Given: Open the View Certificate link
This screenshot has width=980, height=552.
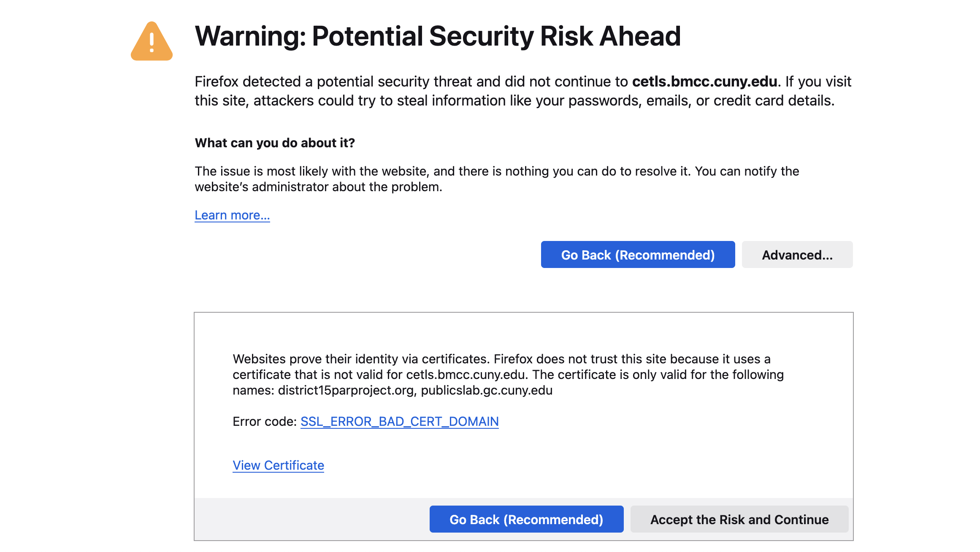Looking at the screenshot, I should pyautogui.click(x=278, y=465).
